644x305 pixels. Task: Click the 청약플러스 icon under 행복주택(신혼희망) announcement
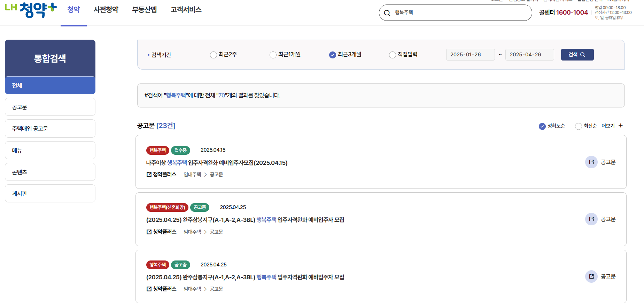coord(149,232)
